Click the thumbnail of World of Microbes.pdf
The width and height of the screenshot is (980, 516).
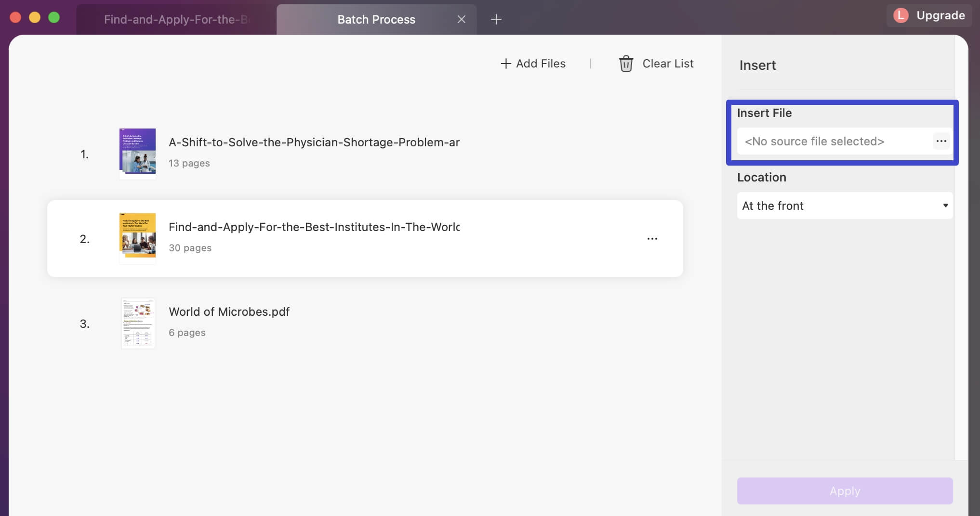coord(138,323)
